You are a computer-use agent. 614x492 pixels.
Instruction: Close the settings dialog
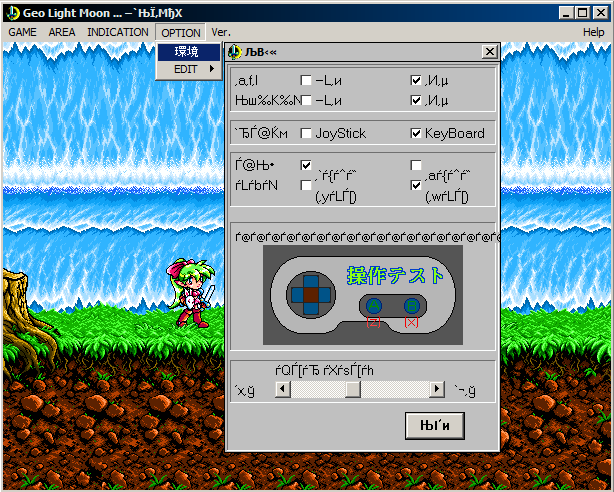(489, 52)
